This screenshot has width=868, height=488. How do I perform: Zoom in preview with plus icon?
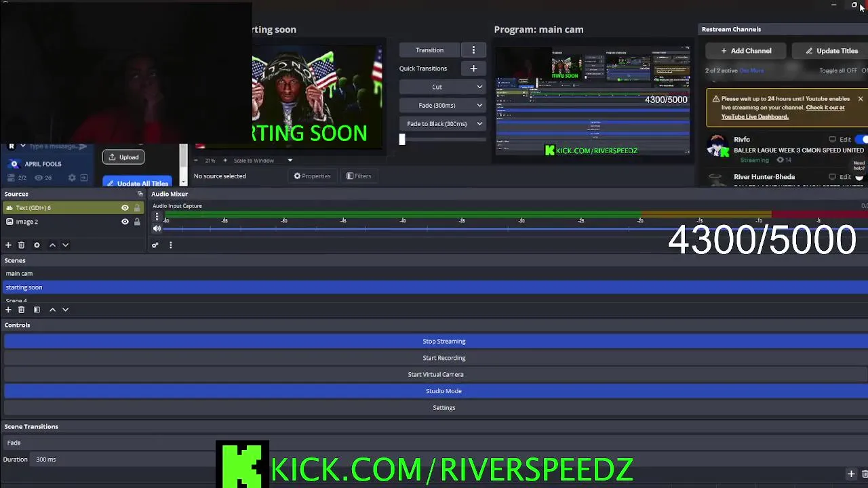click(x=224, y=161)
